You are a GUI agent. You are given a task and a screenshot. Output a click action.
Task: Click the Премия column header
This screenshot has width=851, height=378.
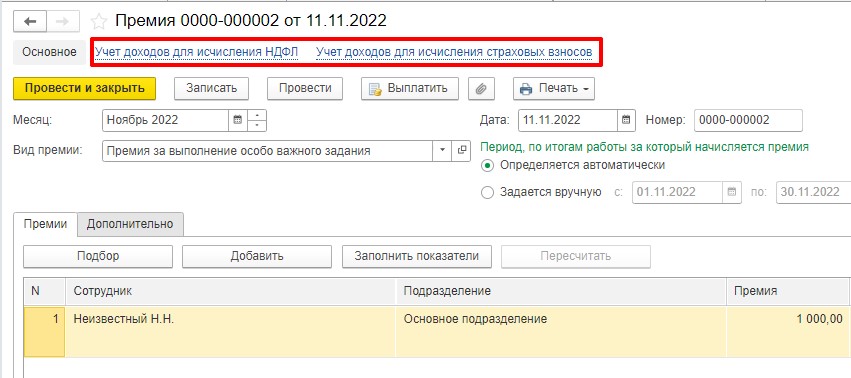[x=787, y=291]
